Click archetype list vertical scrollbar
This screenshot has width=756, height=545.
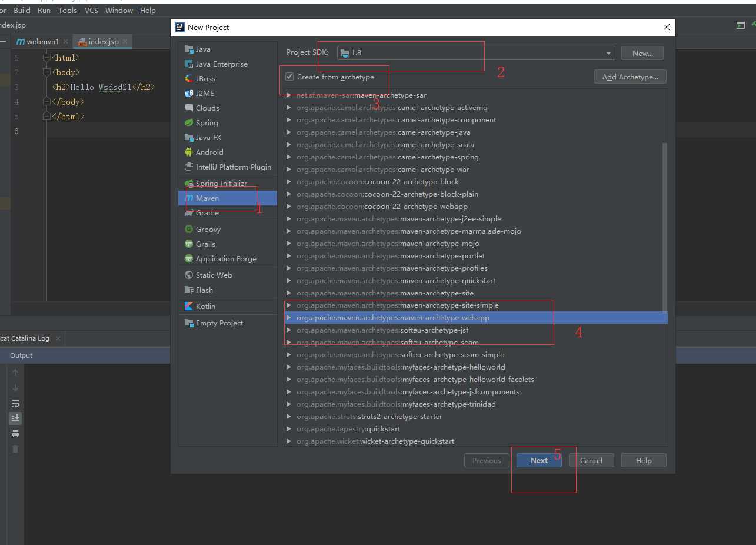[x=665, y=227]
